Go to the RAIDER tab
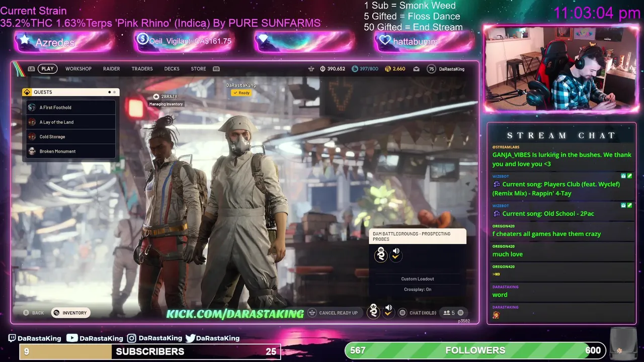Viewport: 644px width, 362px height. coord(111,69)
